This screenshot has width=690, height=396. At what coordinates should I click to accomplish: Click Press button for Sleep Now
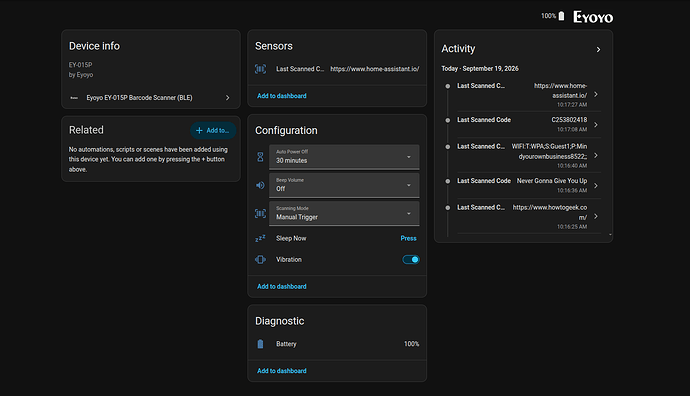coord(408,238)
